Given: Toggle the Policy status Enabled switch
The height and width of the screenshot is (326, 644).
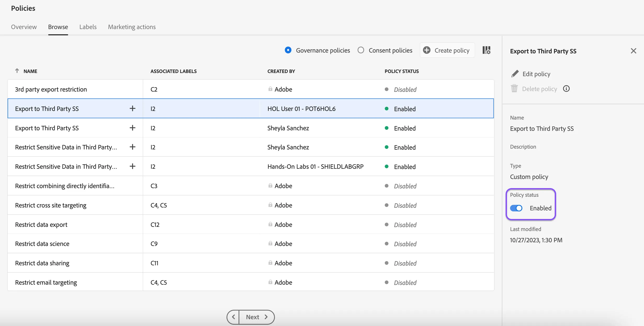Looking at the screenshot, I should click(516, 208).
